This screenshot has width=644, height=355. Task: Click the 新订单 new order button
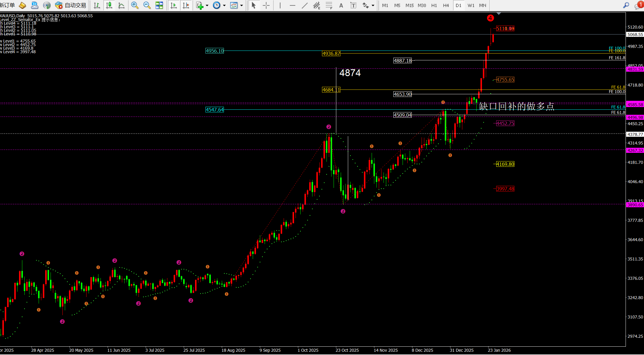[x=7, y=5]
